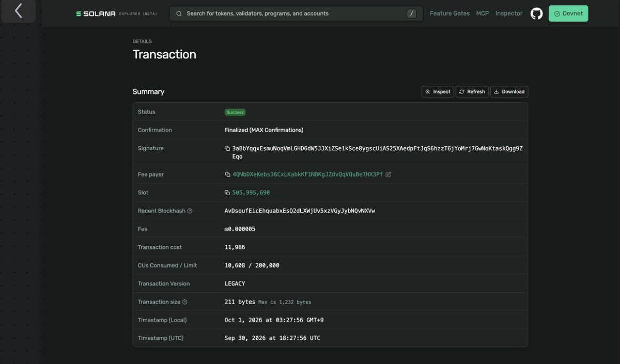Click Finalized (MAX Confirmations) text
Screen dimensions: 620x364
point(264,130)
